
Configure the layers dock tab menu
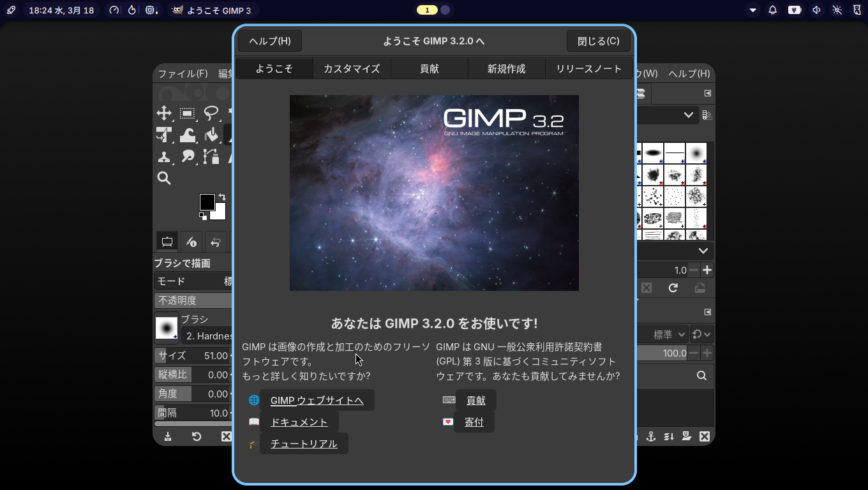coord(707,312)
